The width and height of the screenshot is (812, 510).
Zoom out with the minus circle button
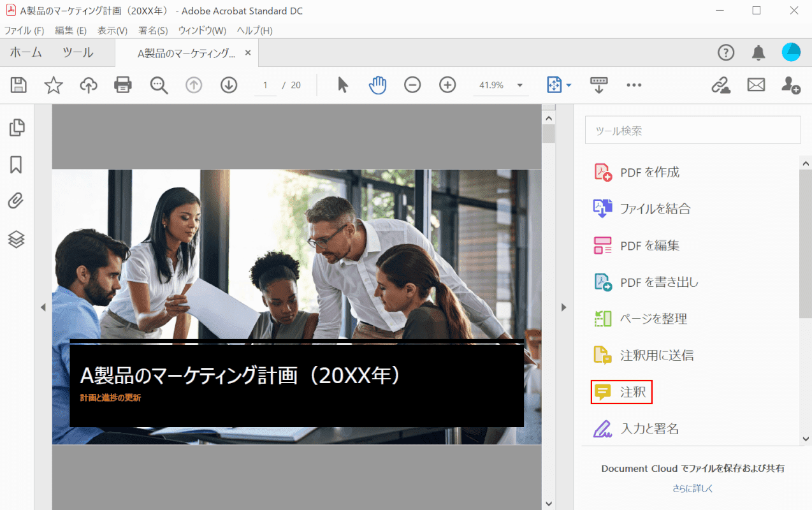[x=412, y=85]
